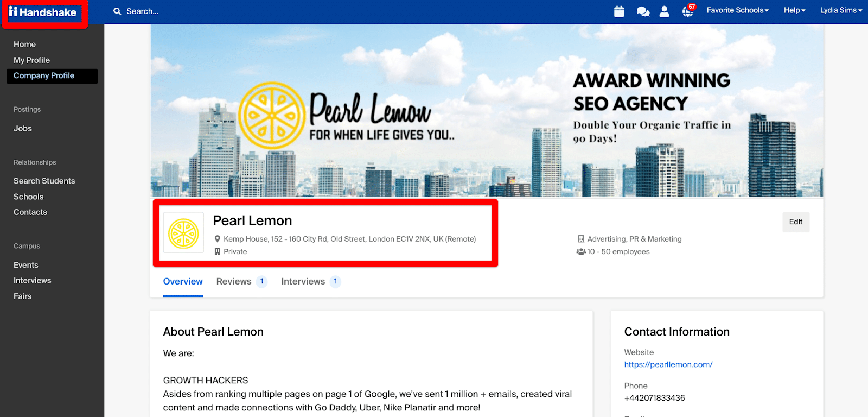Click the Handshake logo
868x417 pixels.
click(x=42, y=12)
